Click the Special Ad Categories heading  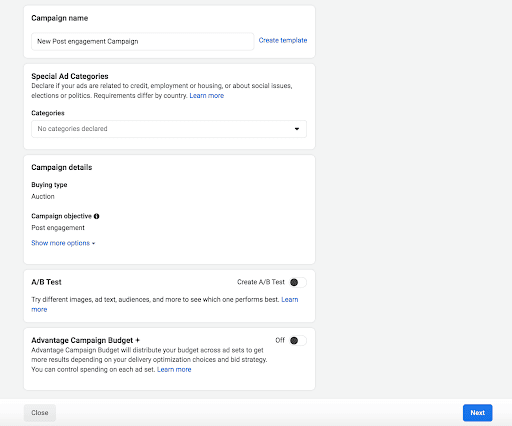click(x=70, y=76)
